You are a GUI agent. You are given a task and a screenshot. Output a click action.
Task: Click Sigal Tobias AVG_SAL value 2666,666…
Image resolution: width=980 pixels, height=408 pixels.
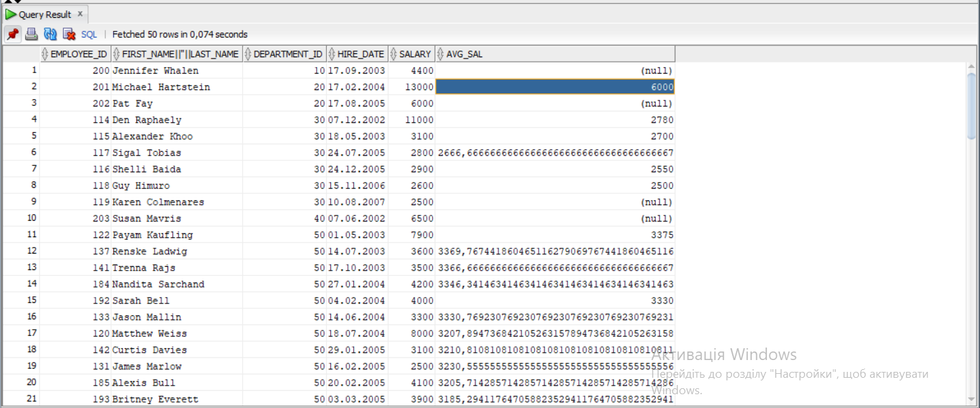click(x=555, y=152)
